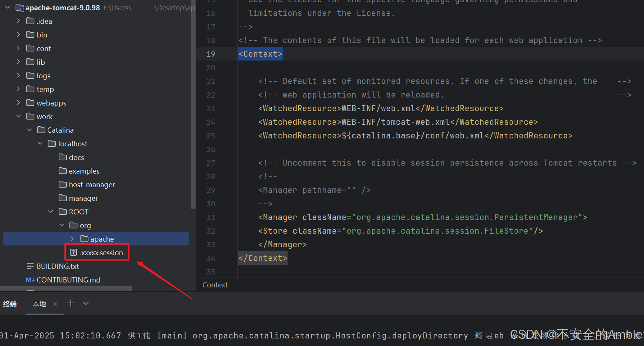Click the 终端 tool window title

tap(10, 304)
